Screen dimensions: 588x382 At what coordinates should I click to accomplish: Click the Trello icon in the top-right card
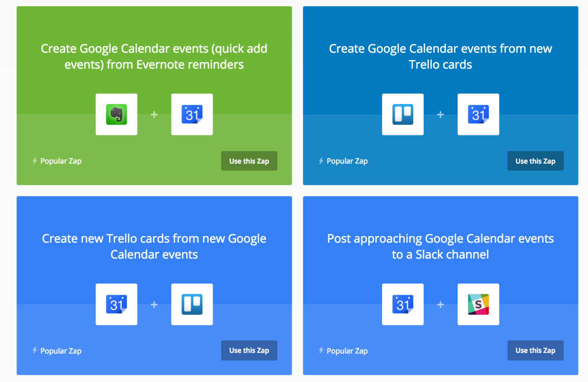point(403,115)
